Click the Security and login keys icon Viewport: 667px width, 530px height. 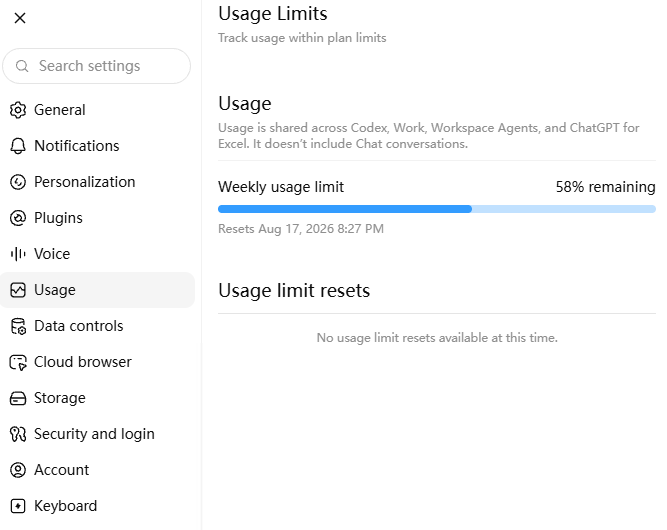(x=18, y=434)
